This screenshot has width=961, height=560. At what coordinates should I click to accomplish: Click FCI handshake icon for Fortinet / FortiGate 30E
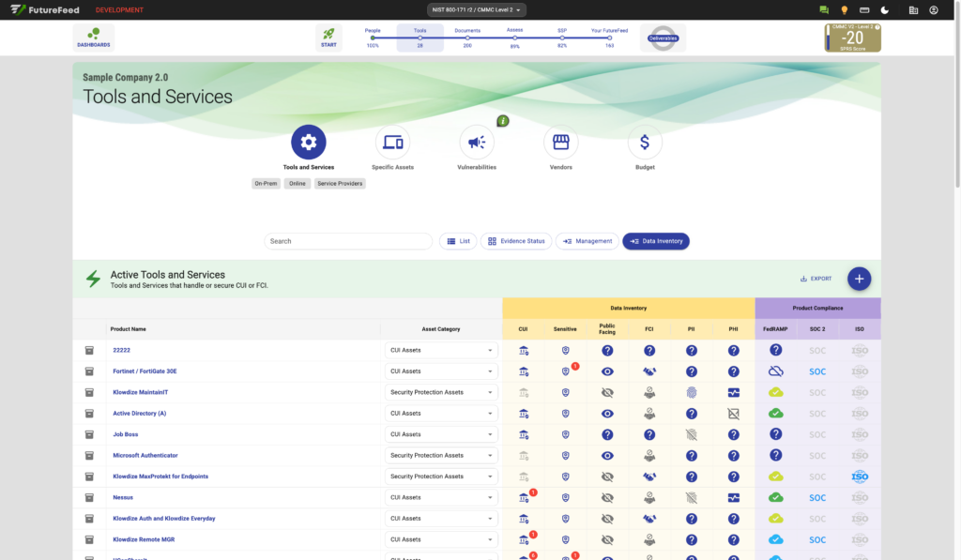click(x=649, y=371)
